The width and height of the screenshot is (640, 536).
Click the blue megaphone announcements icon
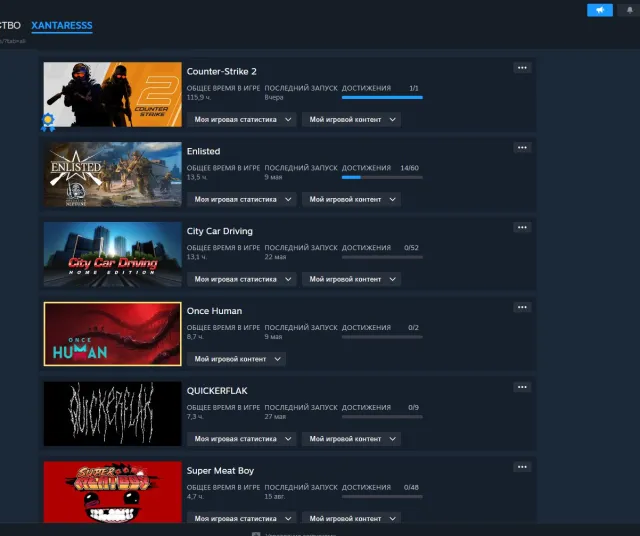600,10
